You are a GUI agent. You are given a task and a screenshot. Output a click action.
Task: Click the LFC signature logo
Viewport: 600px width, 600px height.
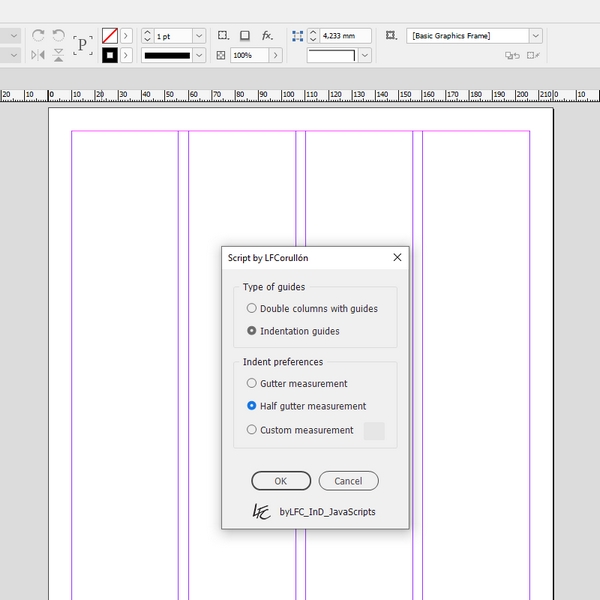pyautogui.click(x=261, y=512)
